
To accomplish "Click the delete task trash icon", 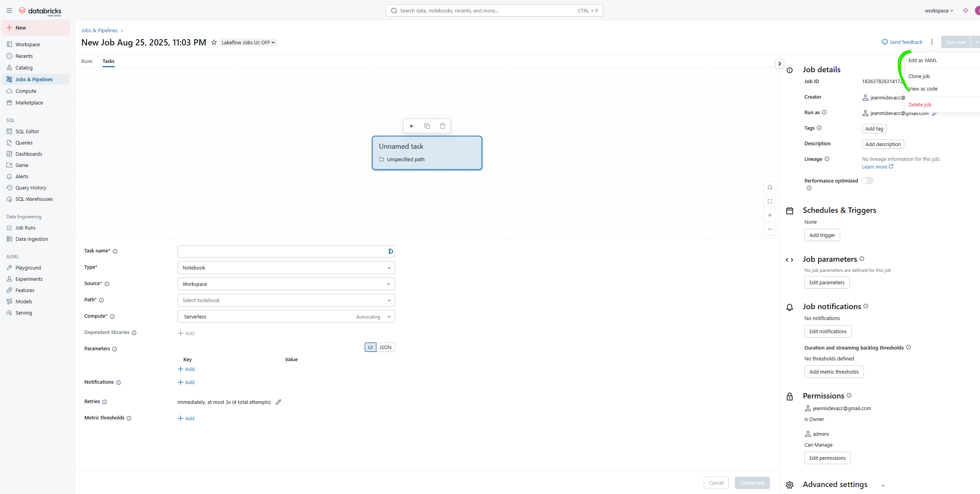I will 442,126.
